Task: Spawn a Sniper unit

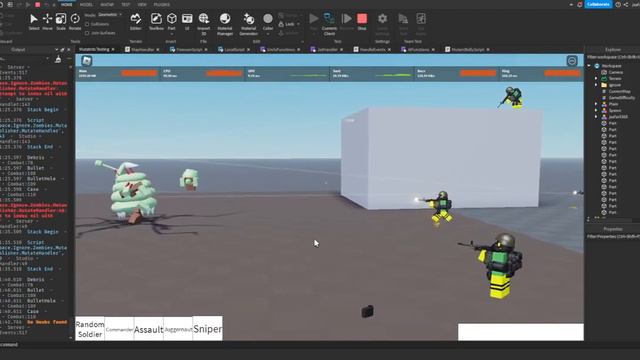Action: coord(208,329)
